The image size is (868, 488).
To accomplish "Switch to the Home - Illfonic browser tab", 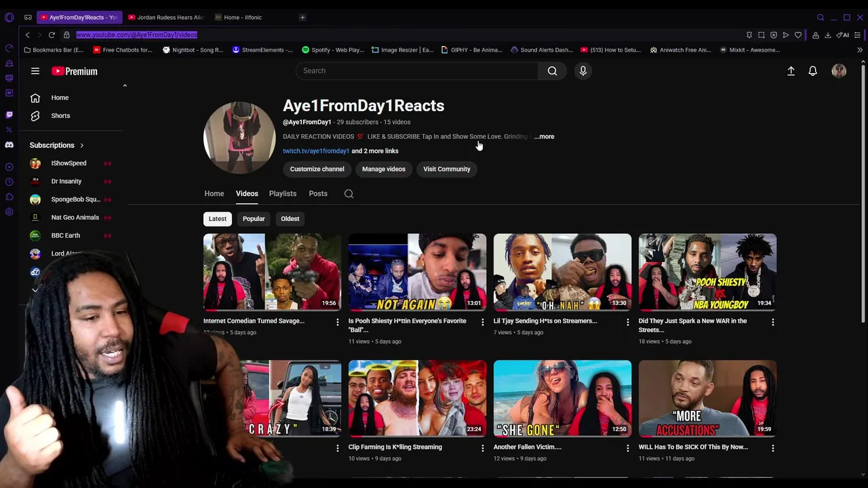I will (242, 17).
